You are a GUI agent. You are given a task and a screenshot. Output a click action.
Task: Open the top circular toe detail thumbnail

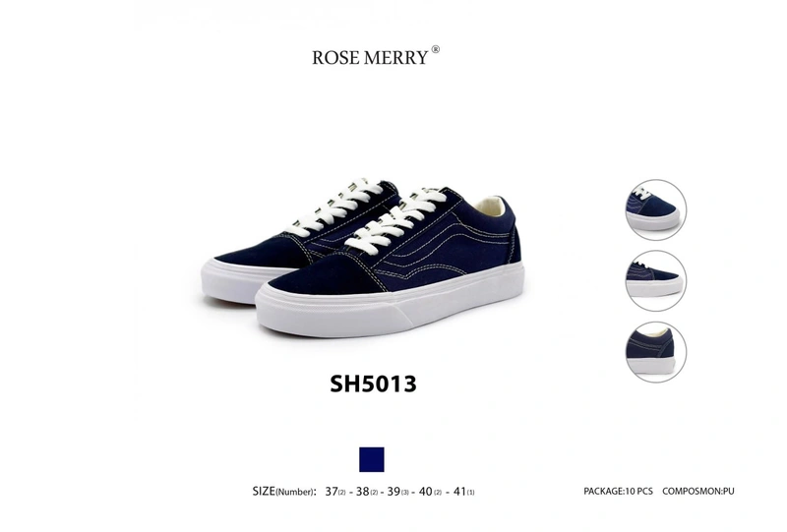coord(655,209)
